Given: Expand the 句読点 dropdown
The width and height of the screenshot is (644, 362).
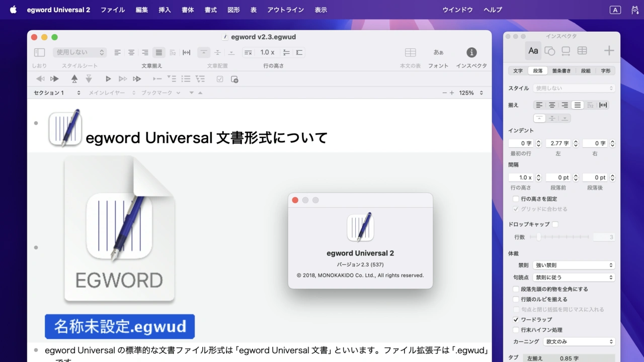Looking at the screenshot, I should 574,277.
